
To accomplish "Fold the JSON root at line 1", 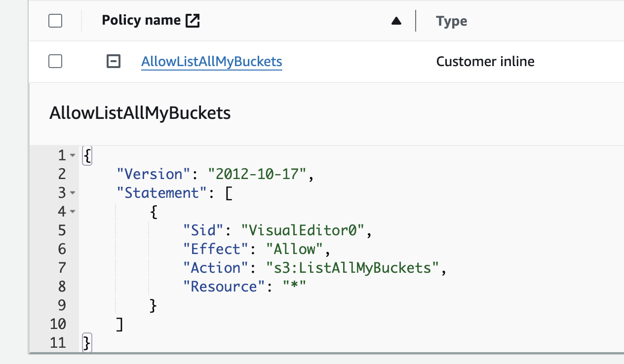I will click(73, 155).
